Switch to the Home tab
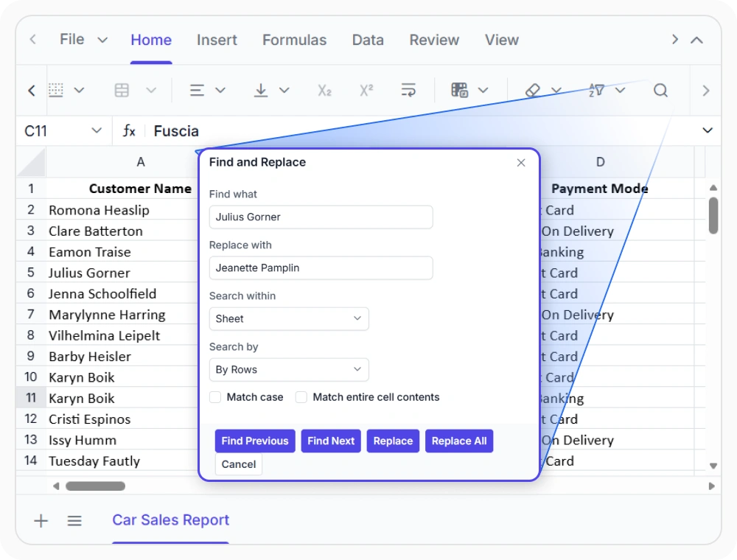Image resolution: width=737 pixels, height=560 pixels. pyautogui.click(x=151, y=40)
